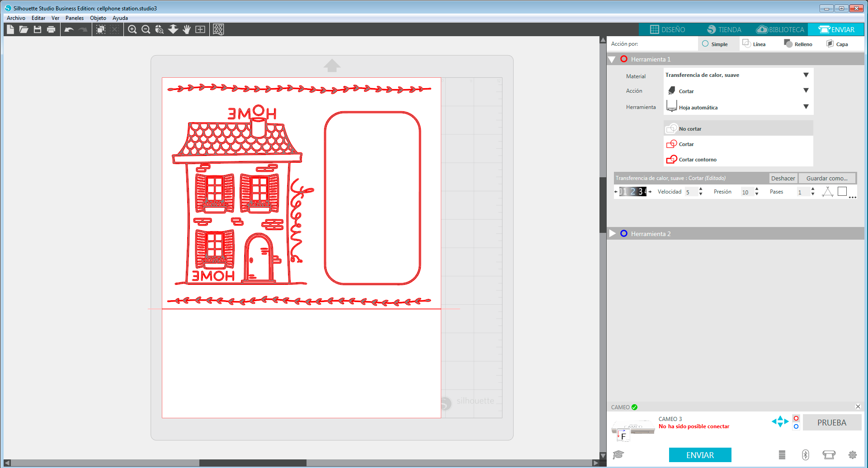Image resolution: width=868 pixels, height=468 pixels.
Task: Decrease Presión with down arrow
Action: point(757,194)
